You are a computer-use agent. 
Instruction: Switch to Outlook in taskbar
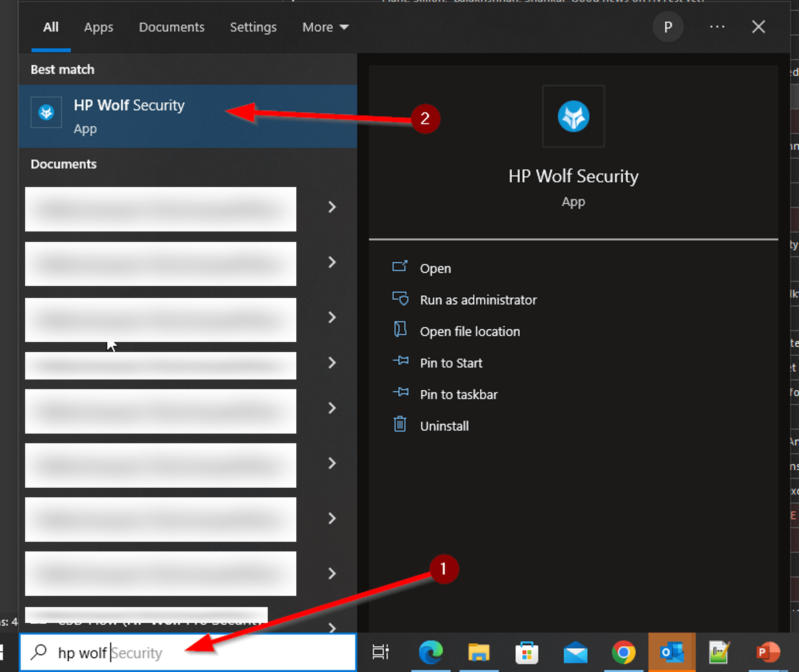[671, 652]
